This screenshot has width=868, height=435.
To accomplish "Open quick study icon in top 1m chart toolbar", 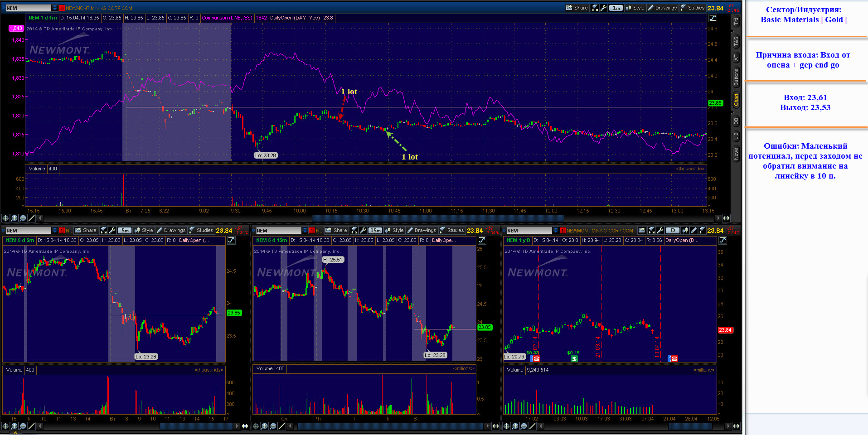I will click(595, 8).
